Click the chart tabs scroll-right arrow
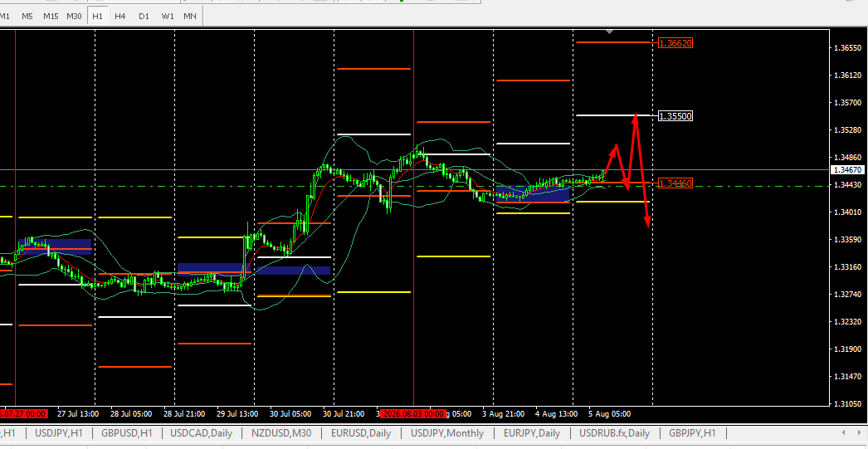 pos(859,432)
